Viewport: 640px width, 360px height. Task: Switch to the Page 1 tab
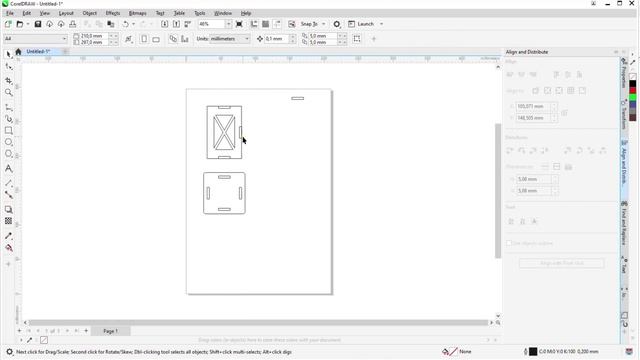tap(111, 331)
